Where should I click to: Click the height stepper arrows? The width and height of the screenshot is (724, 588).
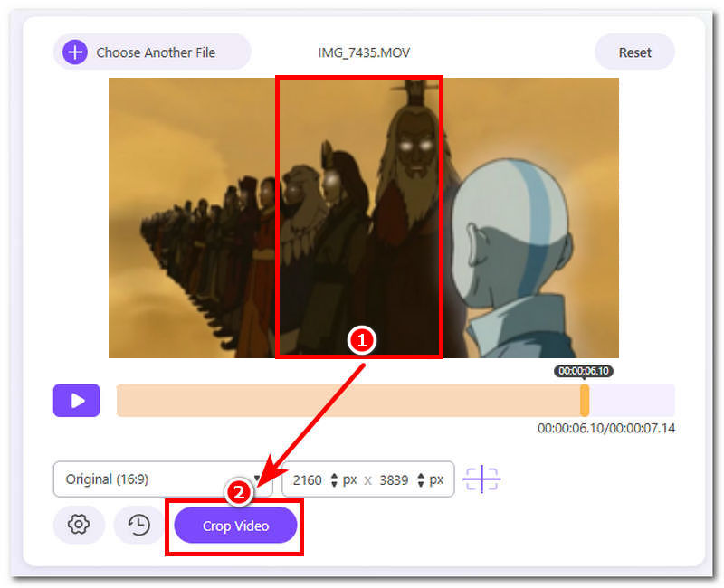420,480
